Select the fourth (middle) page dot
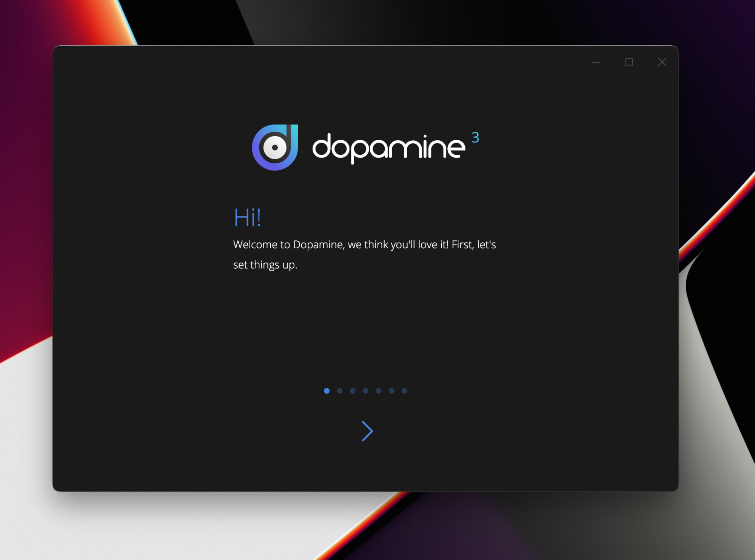 pyautogui.click(x=365, y=391)
